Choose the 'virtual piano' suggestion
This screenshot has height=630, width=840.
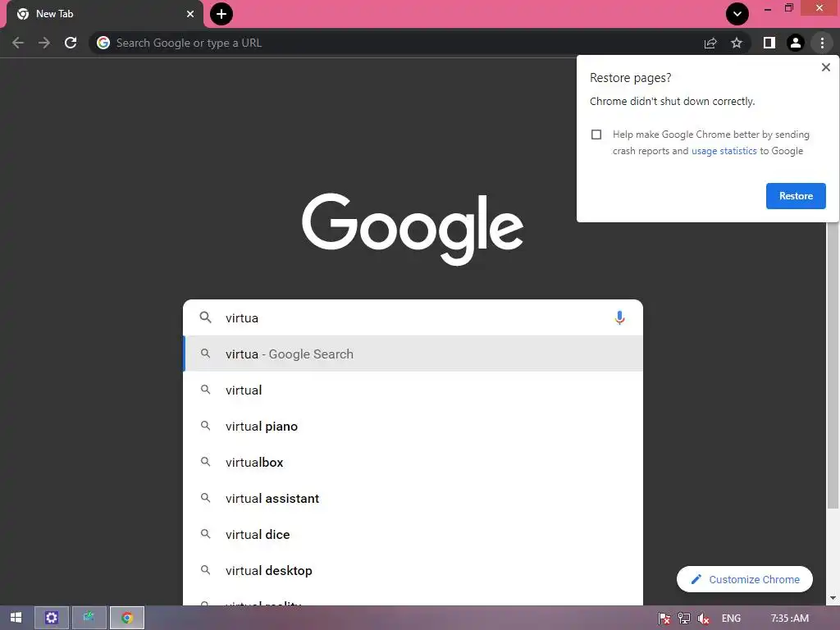pos(413,426)
